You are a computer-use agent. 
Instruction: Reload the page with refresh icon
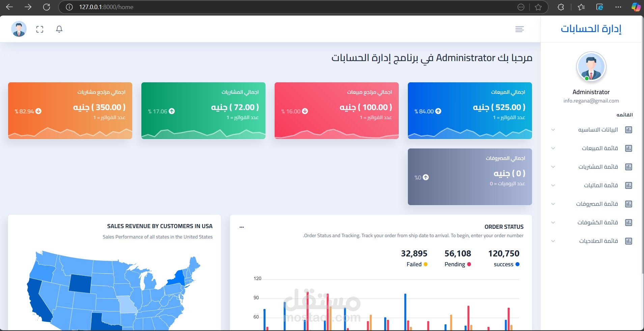click(x=47, y=7)
